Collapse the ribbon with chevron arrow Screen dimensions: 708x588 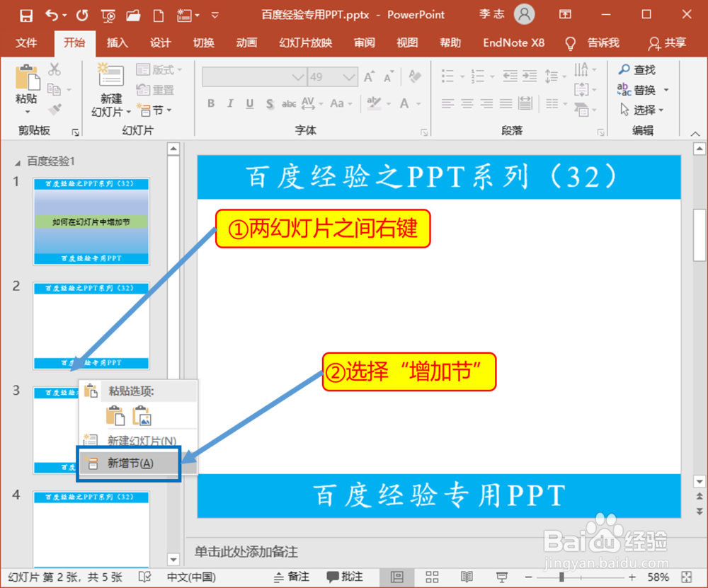(x=695, y=134)
